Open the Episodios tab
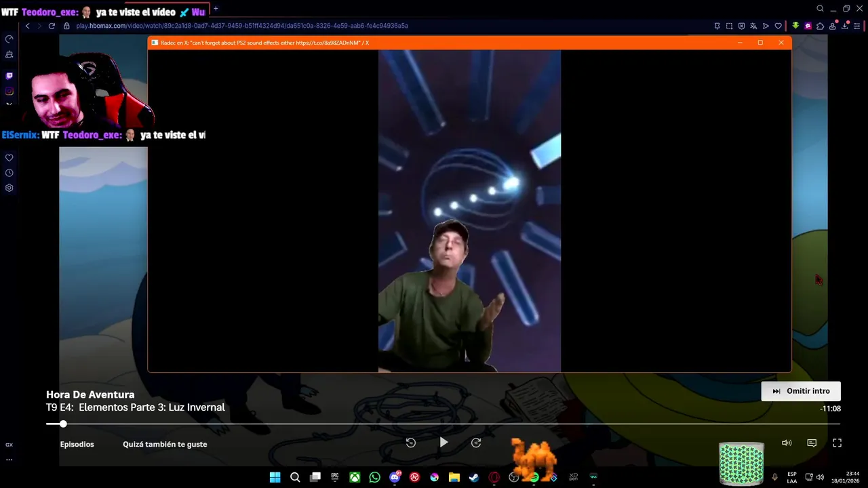Viewport: 868px width, 488px height. [77, 445]
